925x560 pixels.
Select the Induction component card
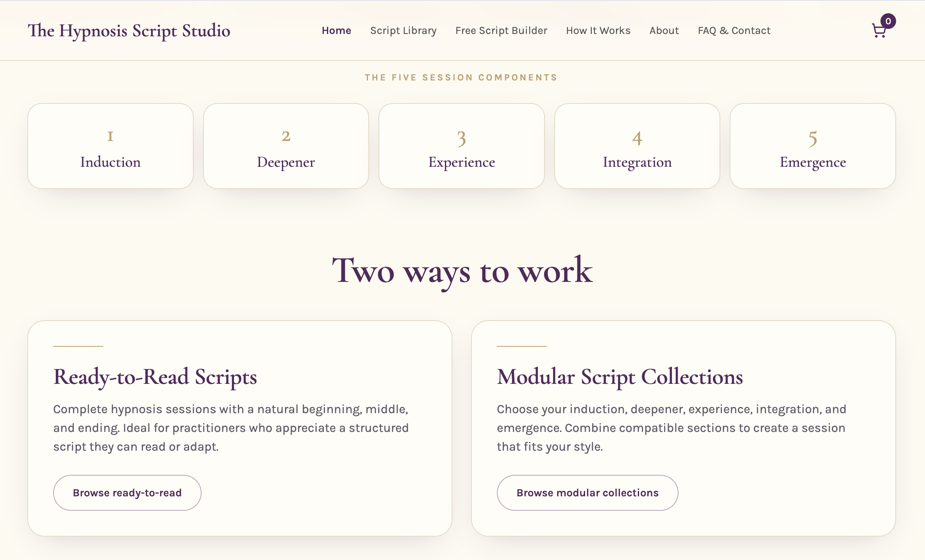click(x=111, y=146)
